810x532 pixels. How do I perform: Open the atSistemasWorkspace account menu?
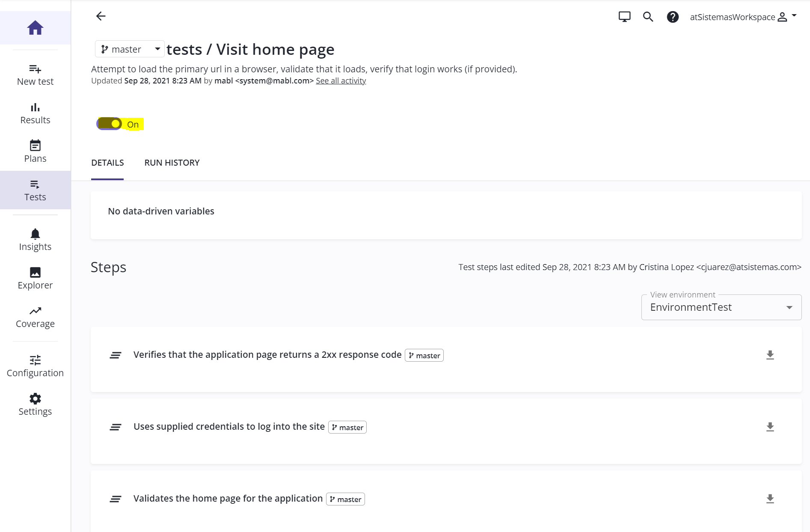pos(743,17)
